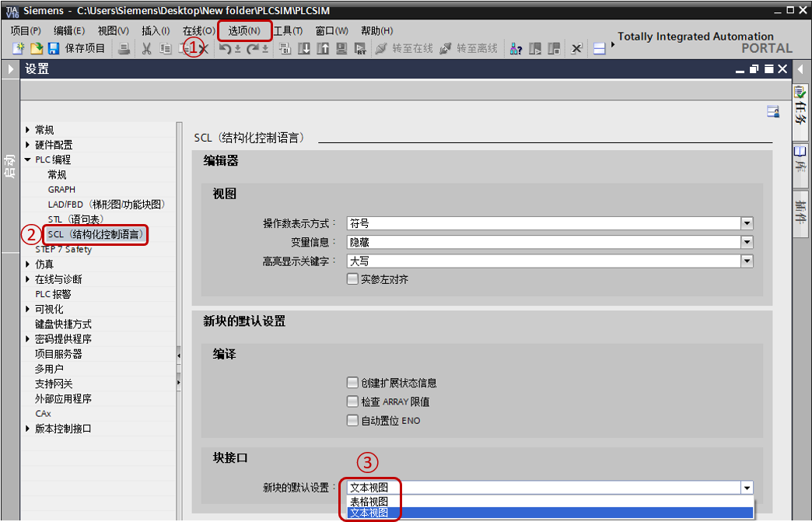Enable 创建扩展状态信息 checkbox
Image resolution: width=812 pixels, height=522 pixels.
click(352, 383)
